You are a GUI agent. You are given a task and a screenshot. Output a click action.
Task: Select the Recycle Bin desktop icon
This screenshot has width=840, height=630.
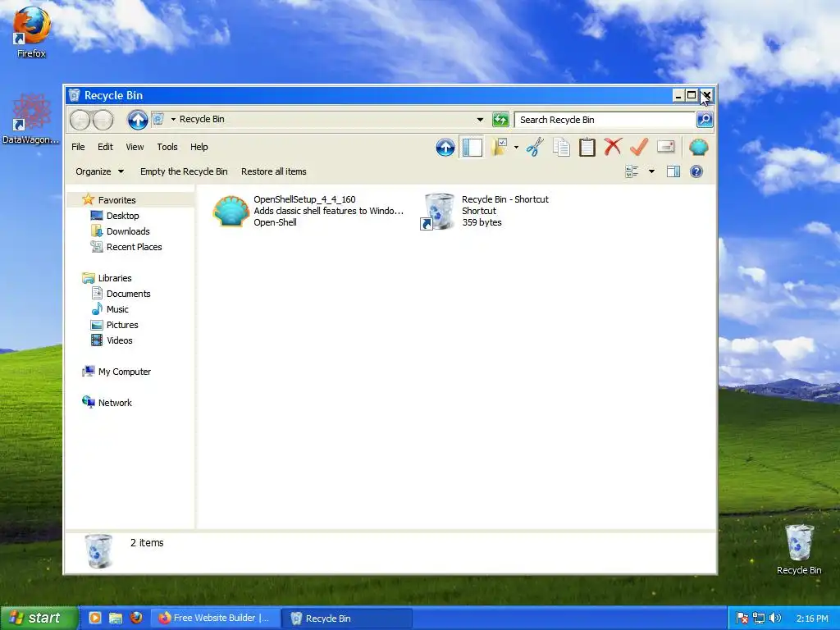coord(799,549)
